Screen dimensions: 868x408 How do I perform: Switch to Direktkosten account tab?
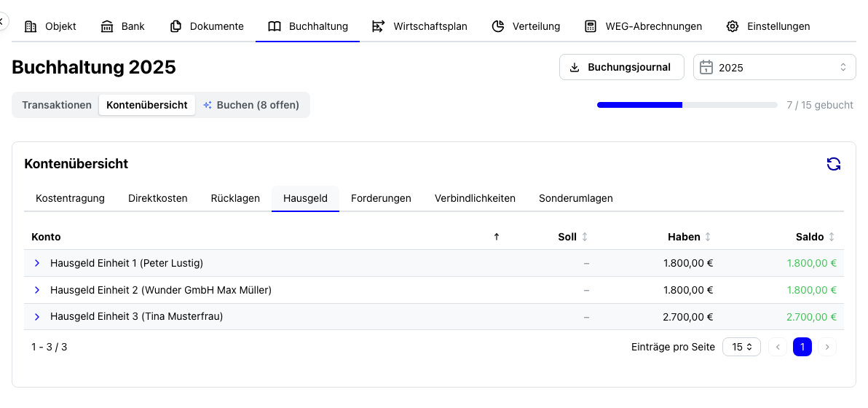click(x=158, y=198)
